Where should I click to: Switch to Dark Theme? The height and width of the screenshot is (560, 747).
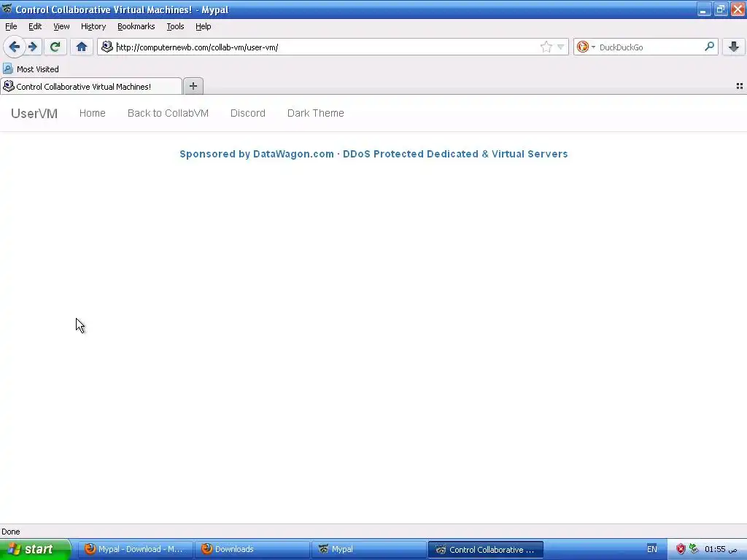pyautogui.click(x=315, y=113)
